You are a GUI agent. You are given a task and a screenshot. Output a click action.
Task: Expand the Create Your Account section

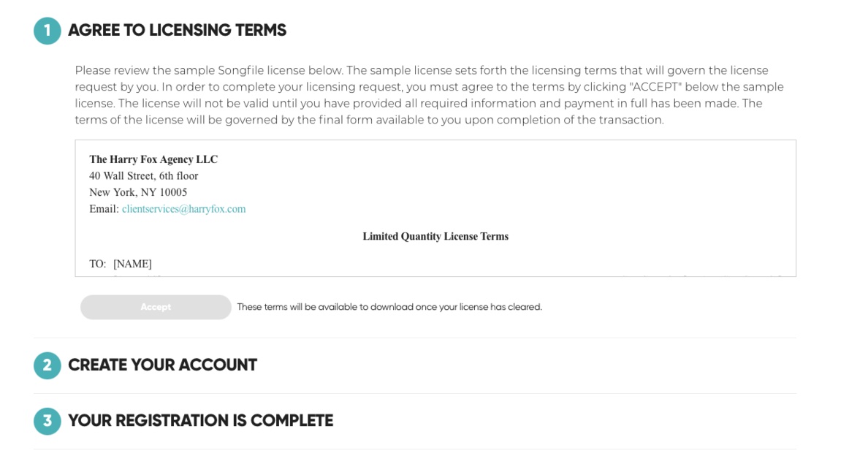coord(162,365)
